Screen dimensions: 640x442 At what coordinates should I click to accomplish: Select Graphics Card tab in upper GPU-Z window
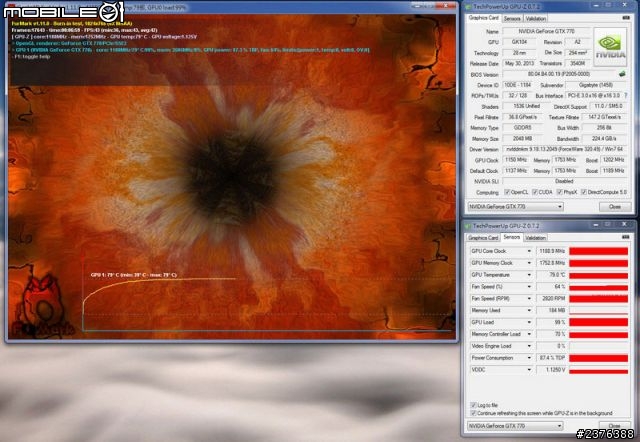(484, 18)
